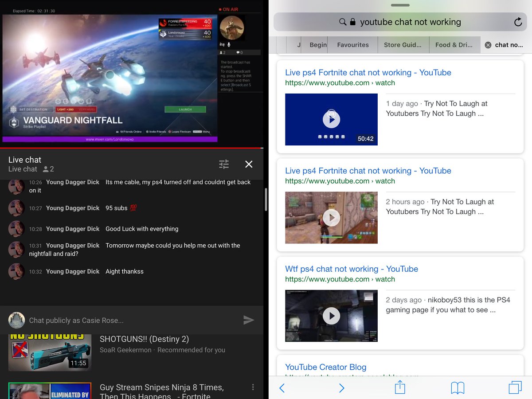Open live chat filter settings icon
Screen dimensions: 532x399
point(224,164)
